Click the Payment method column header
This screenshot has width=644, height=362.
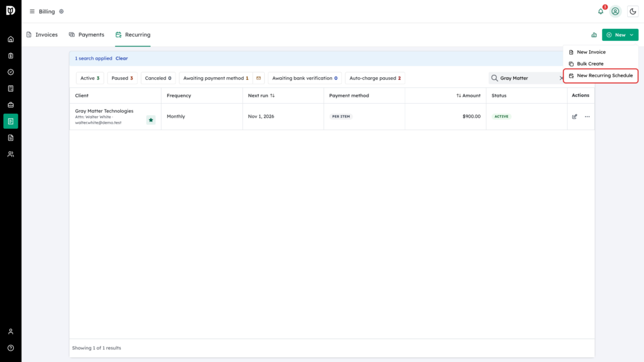[349, 96]
